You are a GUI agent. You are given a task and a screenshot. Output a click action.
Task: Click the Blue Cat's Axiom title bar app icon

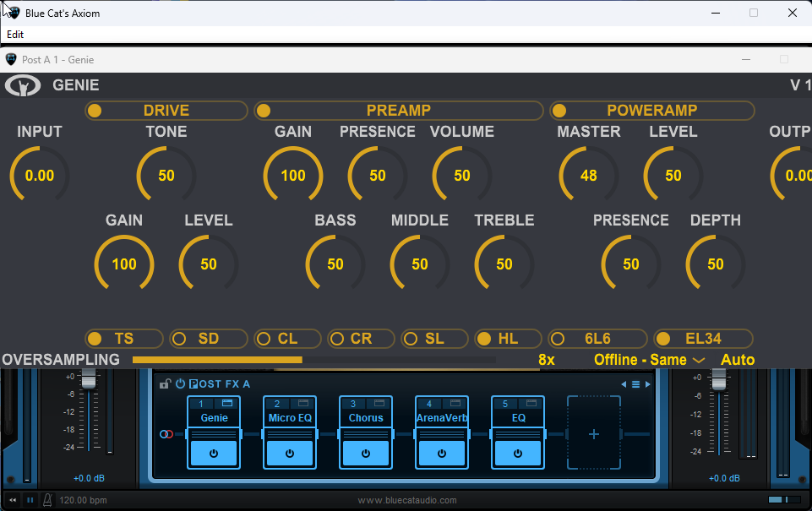tap(14, 13)
